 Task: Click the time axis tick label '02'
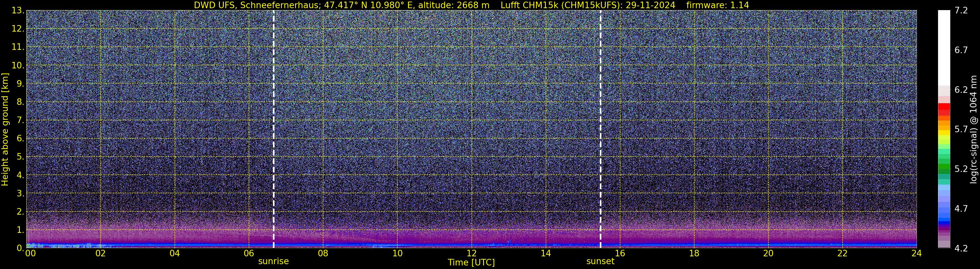(101, 253)
